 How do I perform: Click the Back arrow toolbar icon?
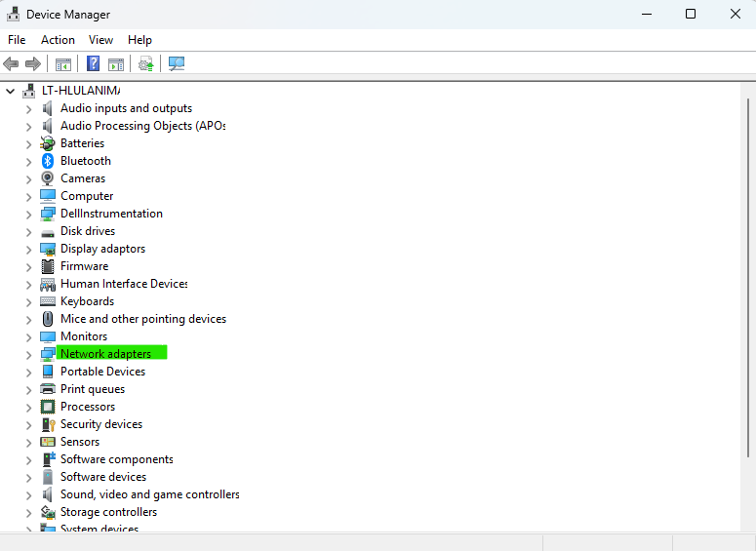point(11,63)
